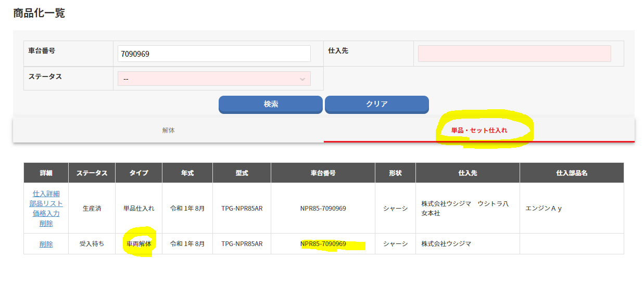Click the 商品化一覧 page heading

click(x=39, y=14)
